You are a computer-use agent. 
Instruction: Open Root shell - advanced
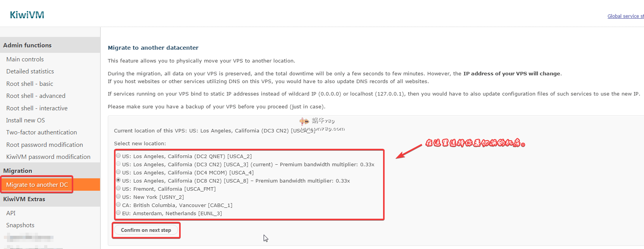36,96
